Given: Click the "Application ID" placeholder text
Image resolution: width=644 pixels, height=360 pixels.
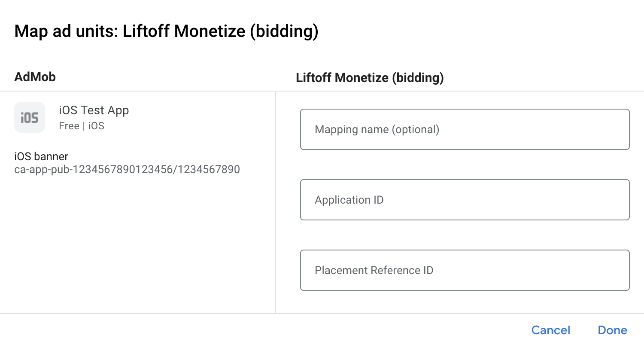Looking at the screenshot, I should [349, 200].
